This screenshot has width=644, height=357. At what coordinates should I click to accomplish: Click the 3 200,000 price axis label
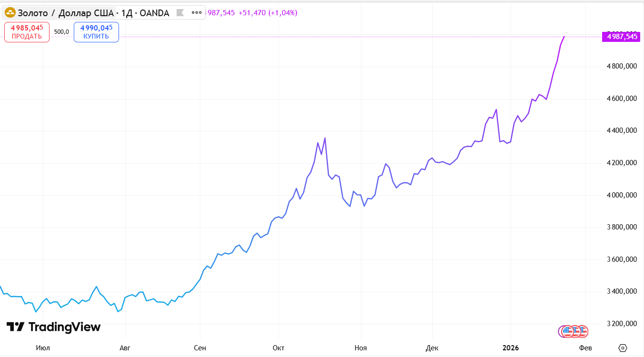(621, 324)
